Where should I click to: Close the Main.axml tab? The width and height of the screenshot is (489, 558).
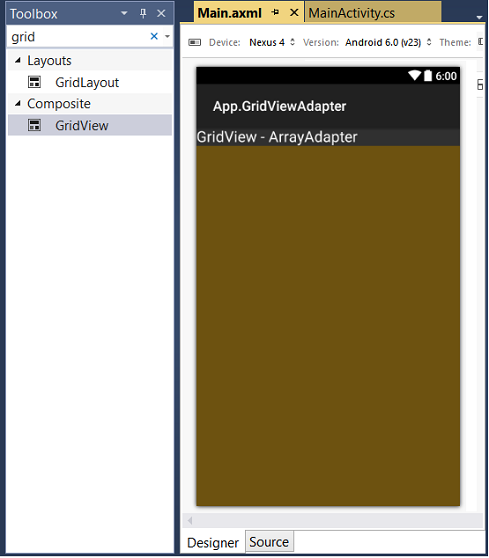pyautogui.click(x=294, y=13)
